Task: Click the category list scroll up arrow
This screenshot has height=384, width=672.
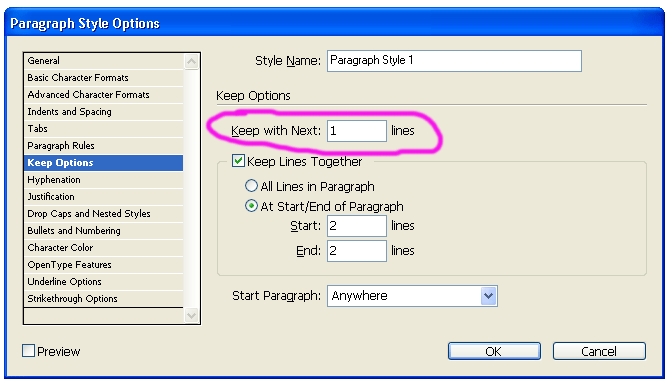Action: click(192, 62)
